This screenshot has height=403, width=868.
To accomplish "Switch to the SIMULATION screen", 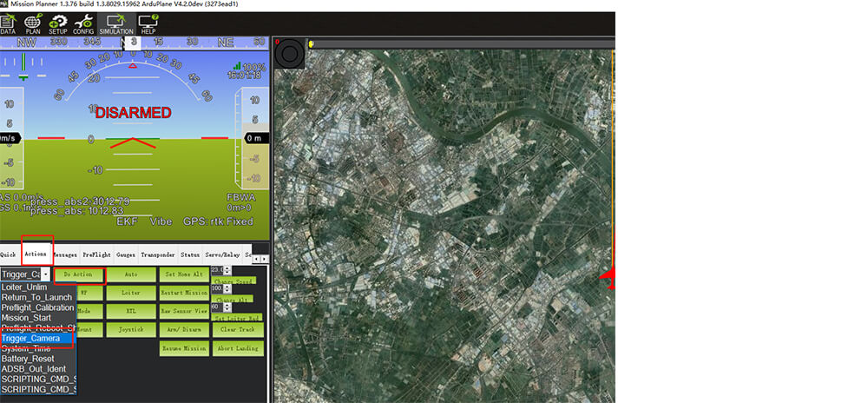I will pyautogui.click(x=115, y=24).
